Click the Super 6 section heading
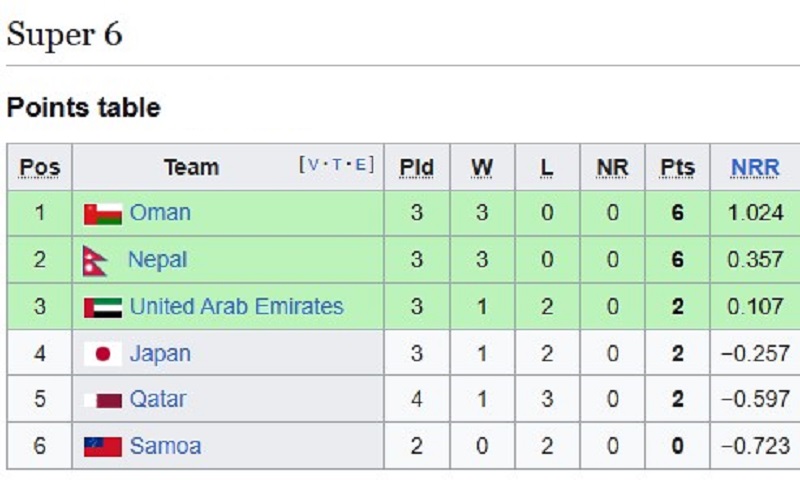This screenshot has width=800, height=486. click(x=64, y=35)
